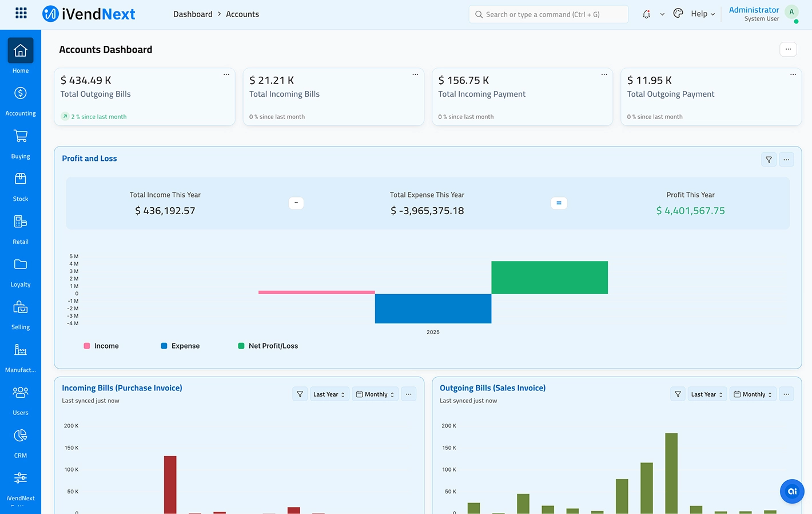Open Total Outgoing Bills card options menu
Viewport: 812px width, 514px height.
click(226, 74)
